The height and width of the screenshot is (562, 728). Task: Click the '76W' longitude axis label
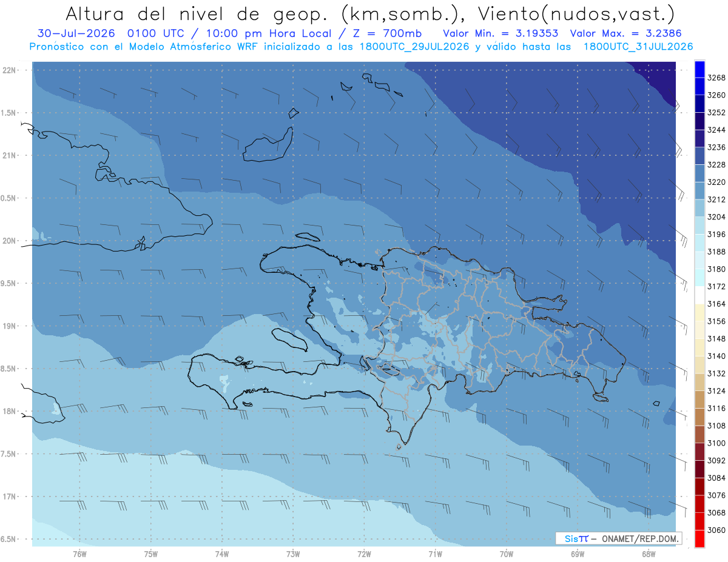click(79, 554)
